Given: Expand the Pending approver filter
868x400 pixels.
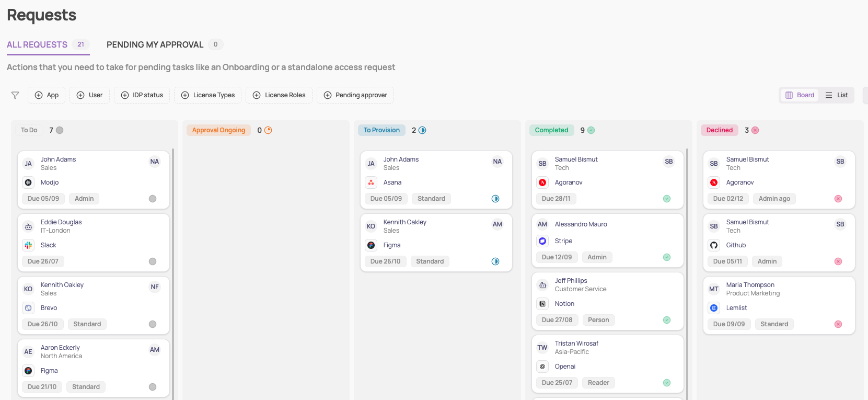Looking at the screenshot, I should pos(355,95).
